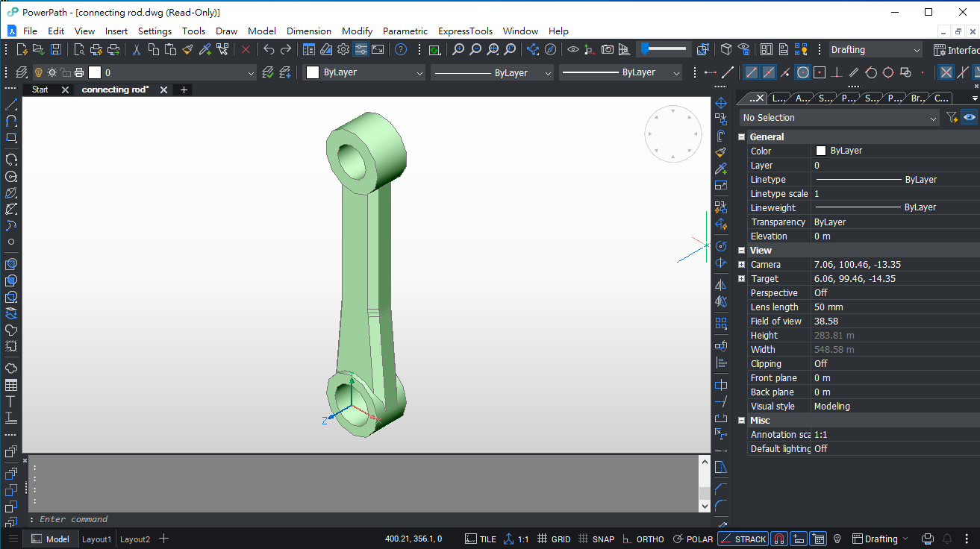The image size is (980, 549).
Task: Toggle SNAP in the status bar
Action: click(x=596, y=539)
